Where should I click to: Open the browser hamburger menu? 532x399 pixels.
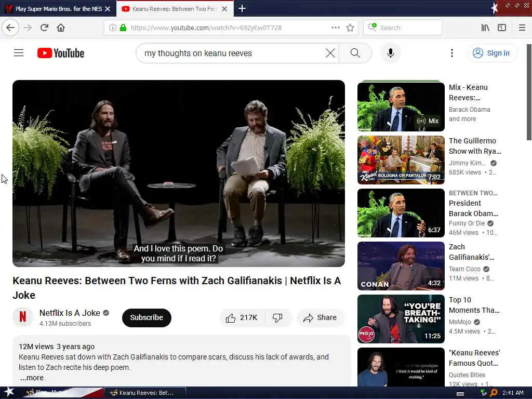pyautogui.click(x=522, y=28)
